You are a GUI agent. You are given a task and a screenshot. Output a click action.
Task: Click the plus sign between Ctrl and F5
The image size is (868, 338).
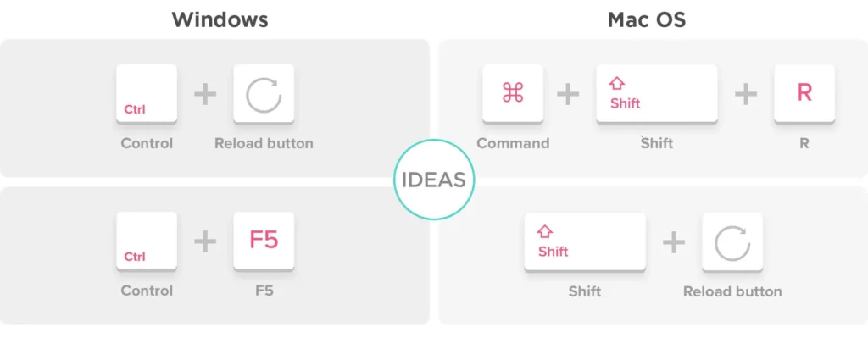click(205, 241)
